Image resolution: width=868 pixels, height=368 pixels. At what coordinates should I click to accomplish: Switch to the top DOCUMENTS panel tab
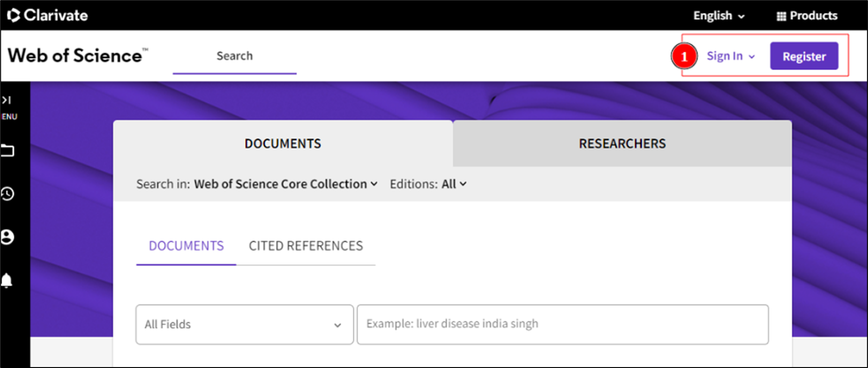(283, 144)
